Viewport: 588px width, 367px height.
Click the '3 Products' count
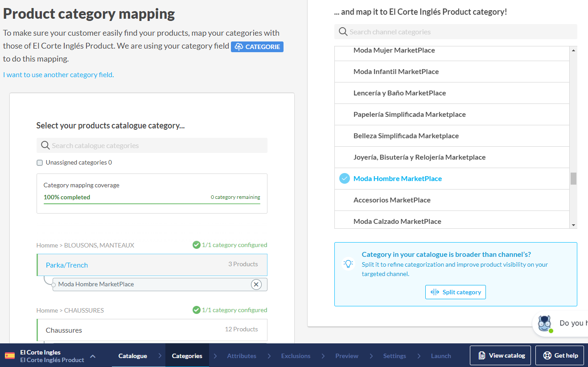(x=243, y=264)
